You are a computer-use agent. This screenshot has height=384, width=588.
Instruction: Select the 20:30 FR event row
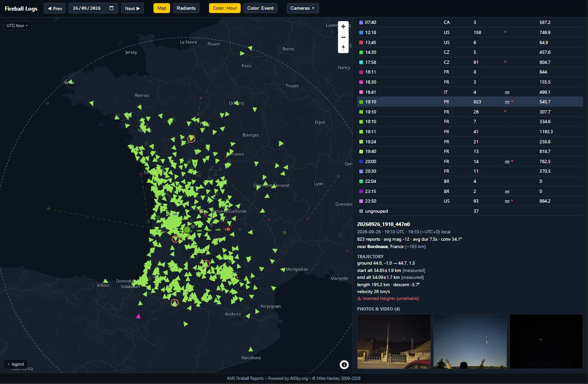(470, 171)
